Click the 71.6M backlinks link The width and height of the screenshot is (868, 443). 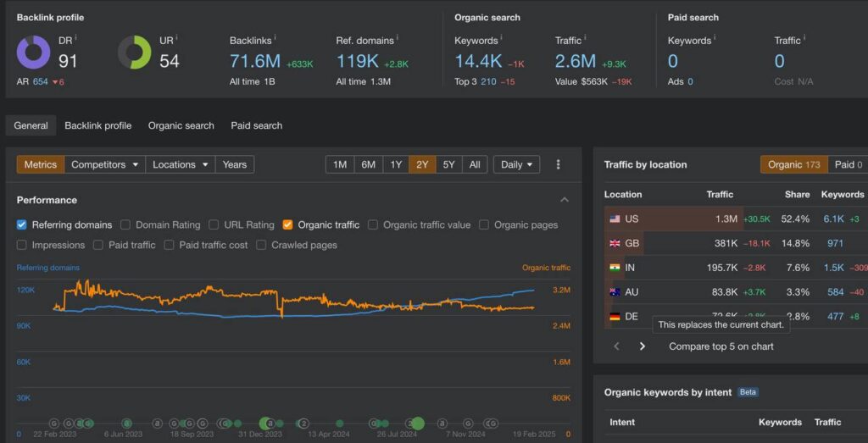(x=254, y=61)
